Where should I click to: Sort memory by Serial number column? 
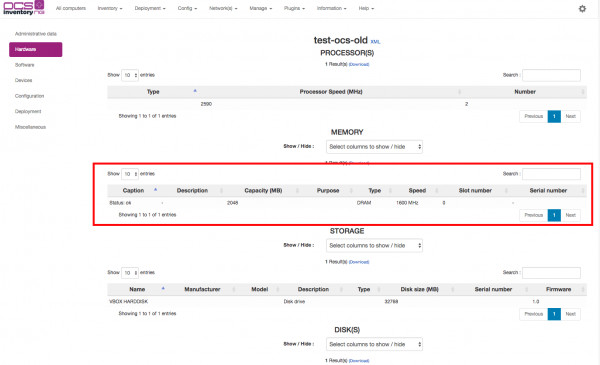point(548,191)
